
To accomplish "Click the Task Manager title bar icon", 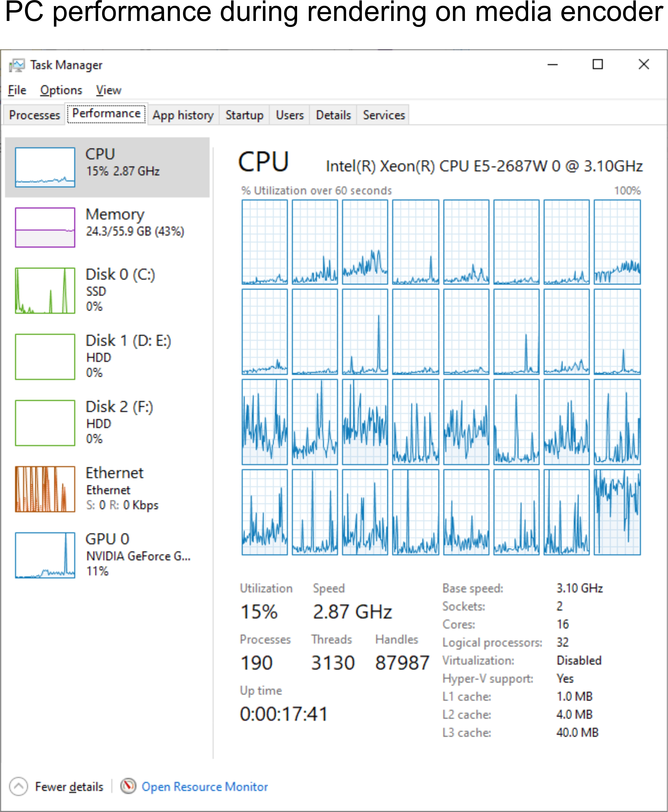I will tap(17, 65).
